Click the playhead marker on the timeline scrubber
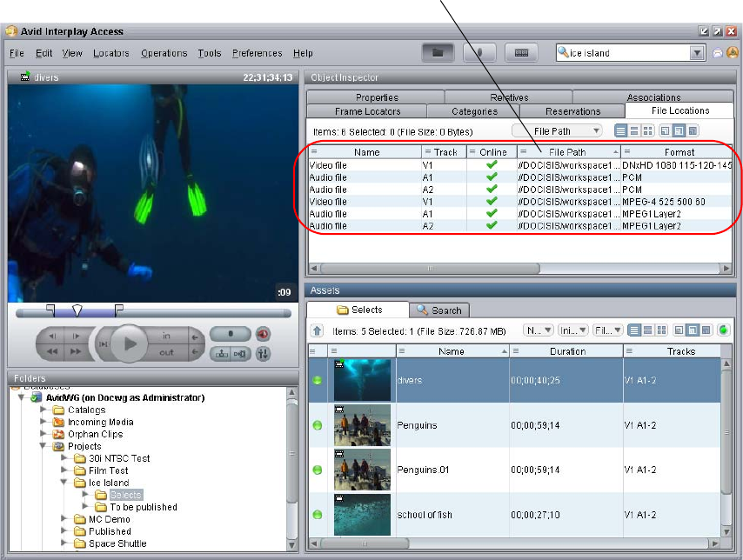The height and width of the screenshot is (560, 743). [77, 310]
